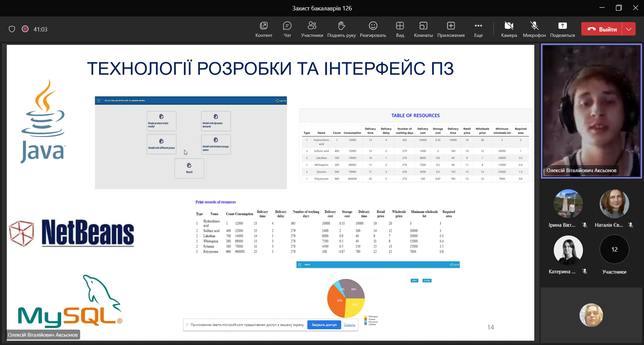Screen dimensions: 644x345
Task: Click the Скрыть link in sharing bar
Action: pyautogui.click(x=350, y=325)
